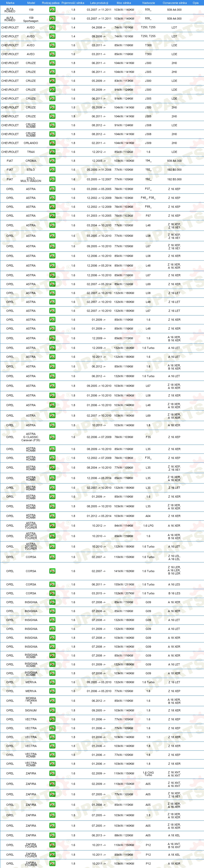Click fuel icon next to Fiat Croma
204x868 pixels.
click(52, 161)
